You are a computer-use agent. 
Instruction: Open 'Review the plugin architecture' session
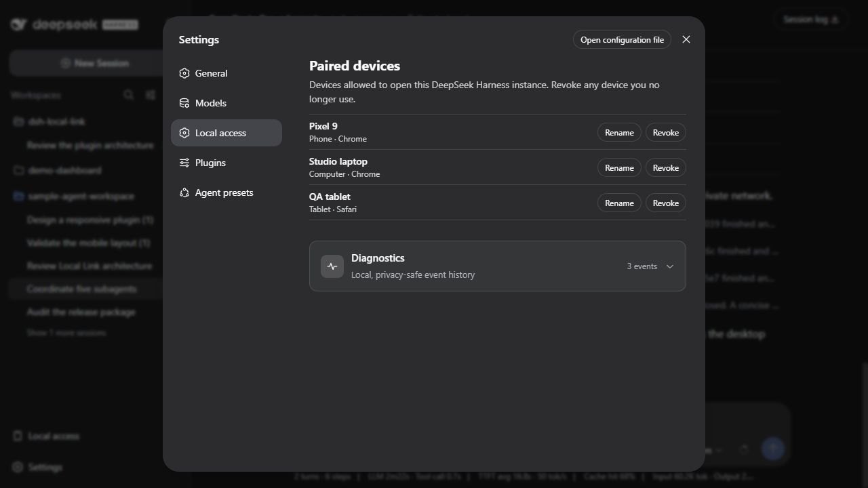pyautogui.click(x=90, y=145)
